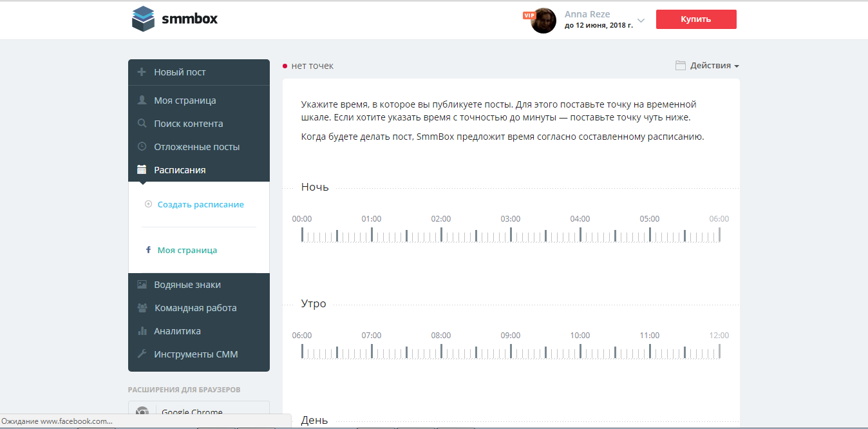This screenshot has height=429, width=868.
Task: Click the image icon beside Водяные знаки
Action: coord(142,285)
